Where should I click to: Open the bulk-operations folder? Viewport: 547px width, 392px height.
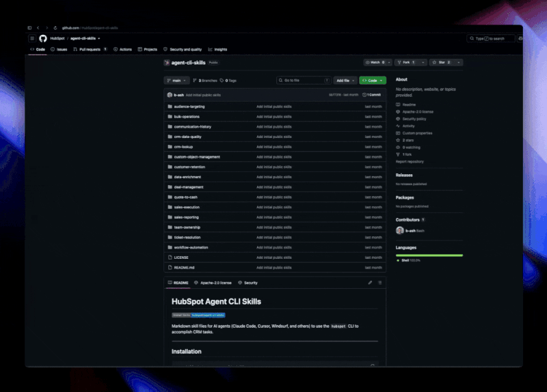pos(187,116)
